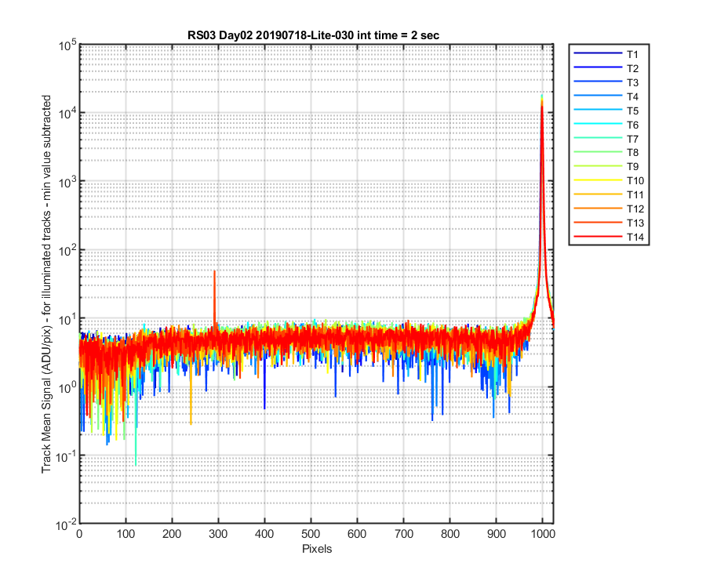Screen dimensions: 706x588
Task: Select the T13 legend entry
Action: pos(609,223)
